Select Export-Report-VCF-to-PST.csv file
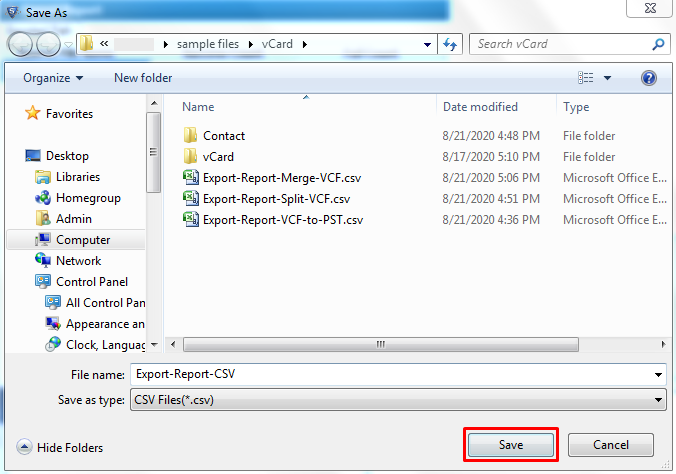676x474 pixels. pos(282,220)
